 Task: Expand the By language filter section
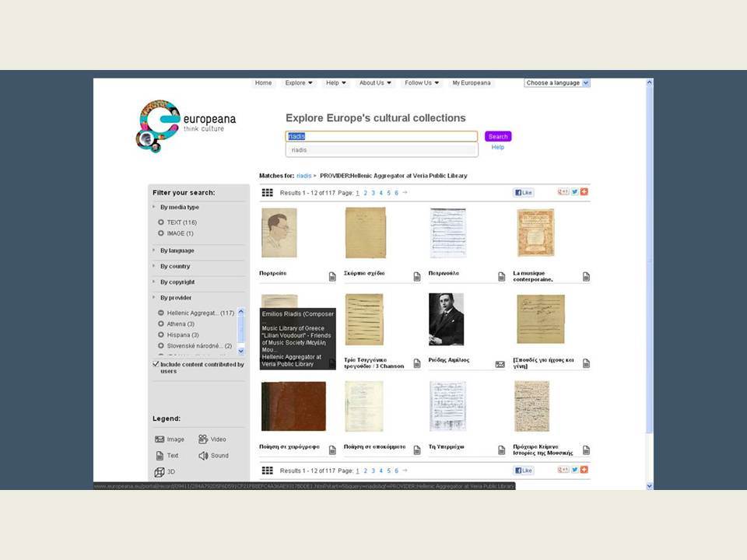[177, 250]
